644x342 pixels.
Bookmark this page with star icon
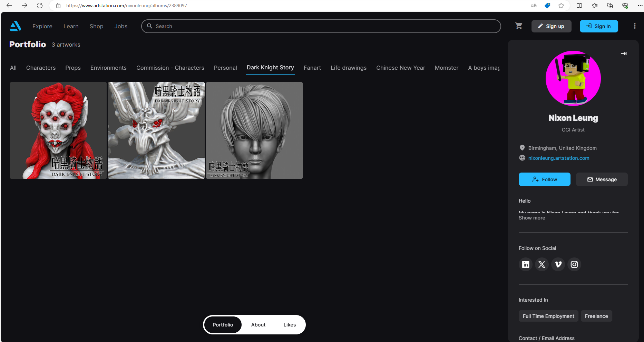(x=561, y=6)
